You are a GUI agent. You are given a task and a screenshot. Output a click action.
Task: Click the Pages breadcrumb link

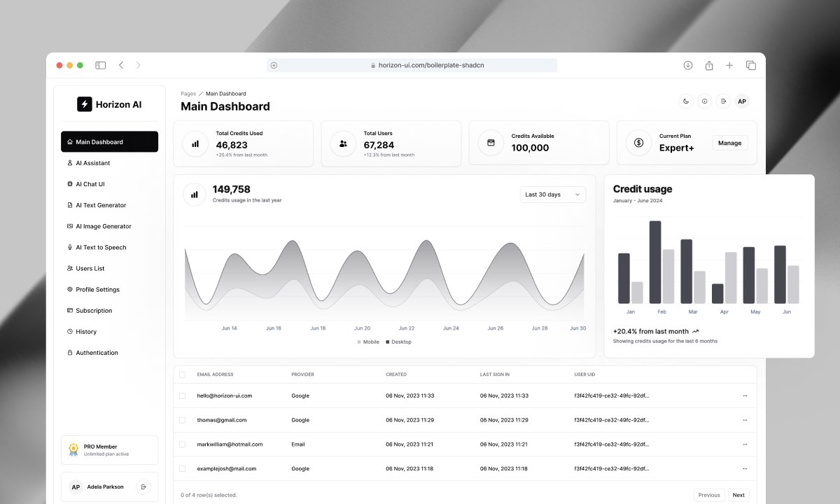click(188, 93)
